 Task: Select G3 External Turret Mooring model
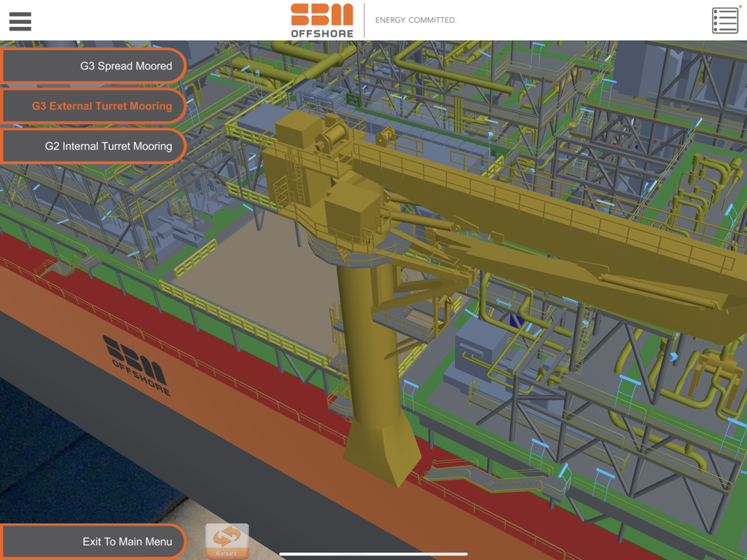(93, 106)
